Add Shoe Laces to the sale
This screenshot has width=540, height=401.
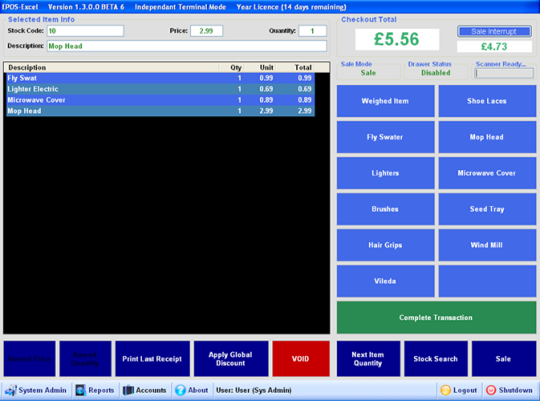click(x=487, y=101)
